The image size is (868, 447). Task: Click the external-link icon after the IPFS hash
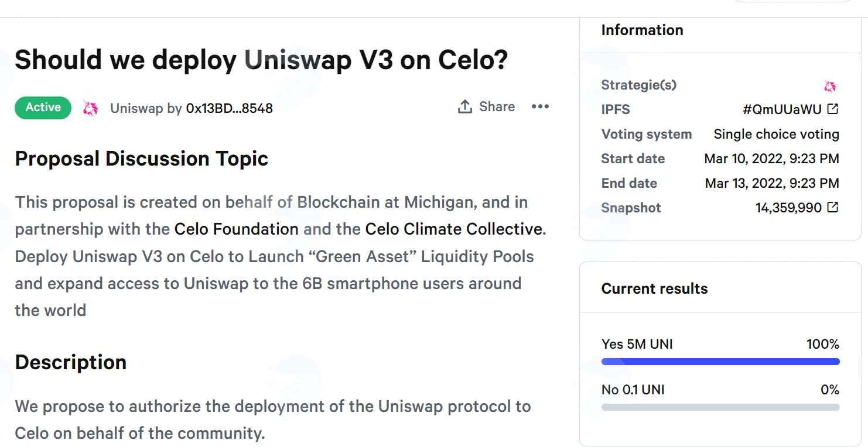click(832, 109)
